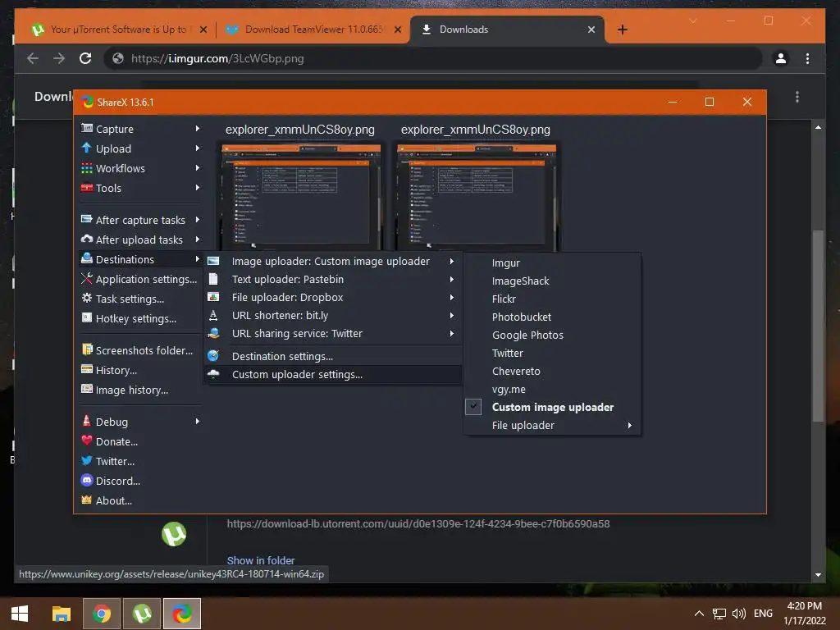Expand the Tools submenu arrow
Screen dimensions: 840x630
(197, 188)
